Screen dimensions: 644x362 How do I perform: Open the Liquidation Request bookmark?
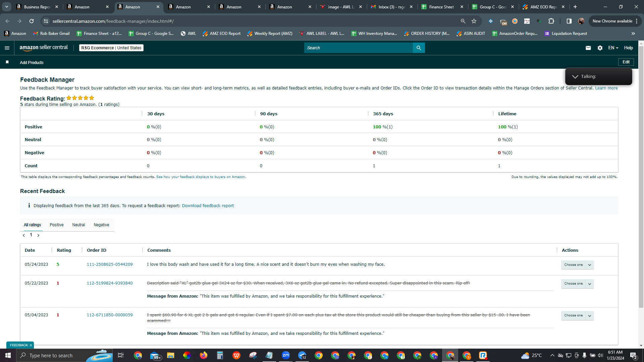click(566, 34)
